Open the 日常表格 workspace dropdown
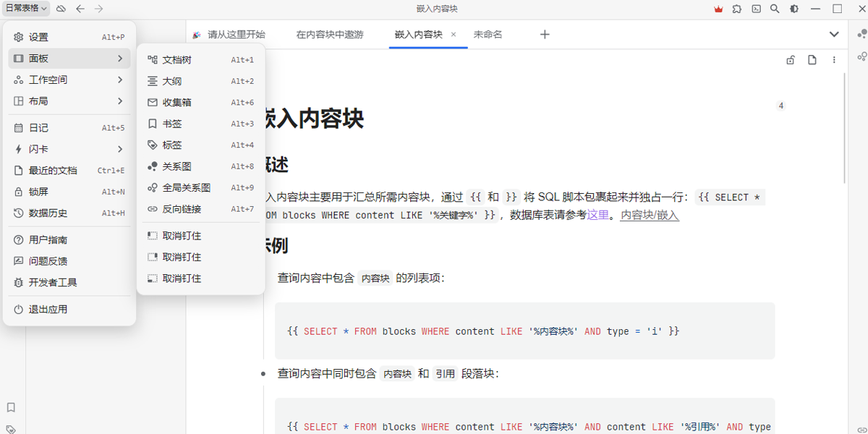868x434 pixels. [27, 9]
